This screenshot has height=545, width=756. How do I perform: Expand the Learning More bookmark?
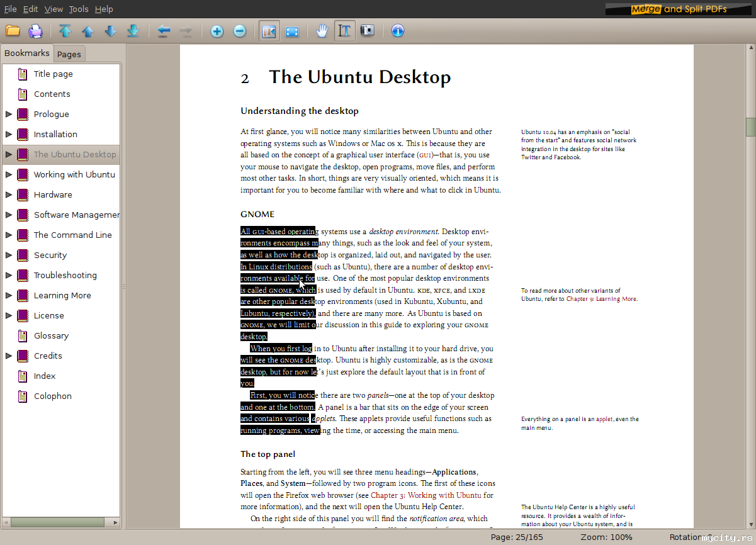(x=9, y=295)
